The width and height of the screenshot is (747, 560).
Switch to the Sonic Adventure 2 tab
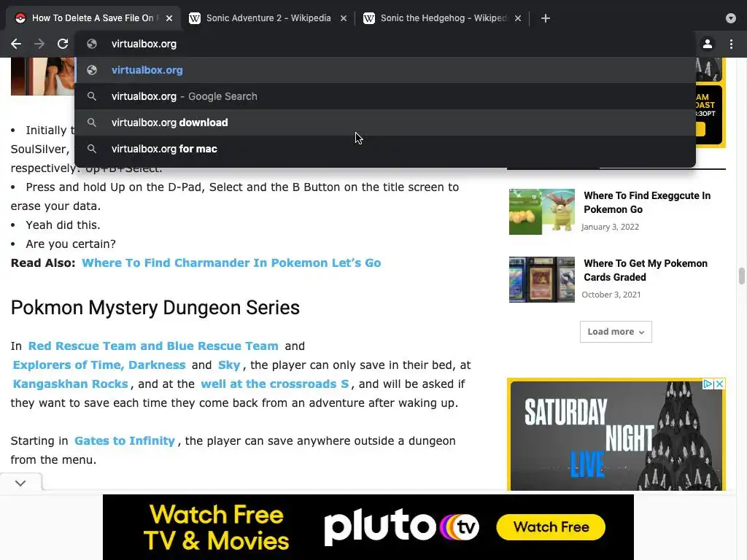click(268, 18)
